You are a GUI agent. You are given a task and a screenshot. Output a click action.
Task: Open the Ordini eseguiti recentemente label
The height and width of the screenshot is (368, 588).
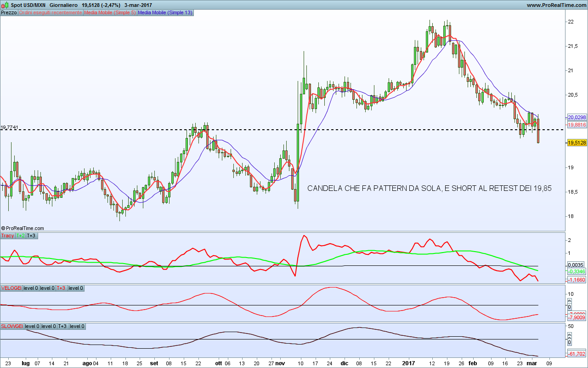(x=51, y=13)
